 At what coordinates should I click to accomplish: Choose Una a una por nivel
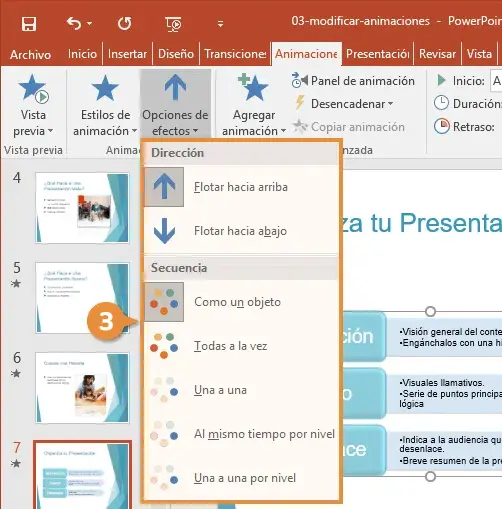[x=241, y=478]
